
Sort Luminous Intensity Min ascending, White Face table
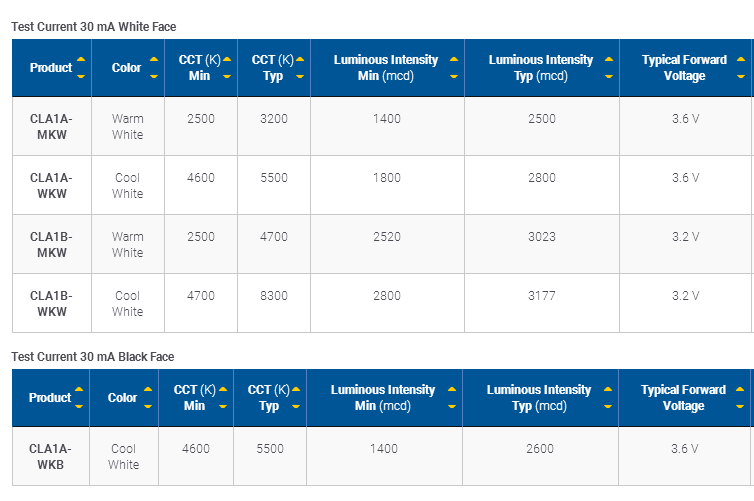tap(454, 60)
